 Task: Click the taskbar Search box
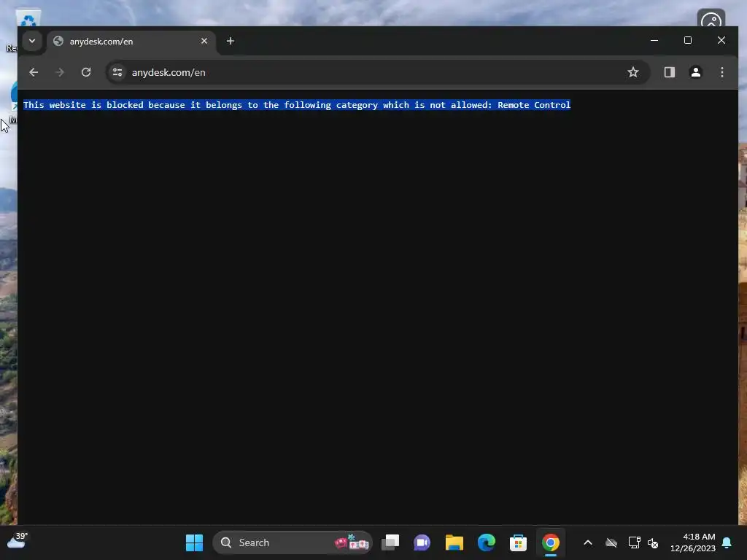[292, 542]
